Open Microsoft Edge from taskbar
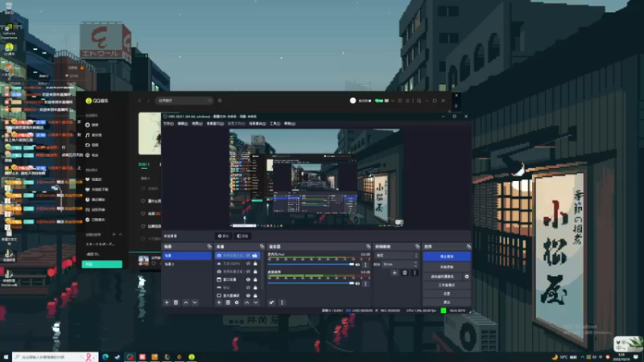This screenshot has width=644, height=362. pos(105,357)
